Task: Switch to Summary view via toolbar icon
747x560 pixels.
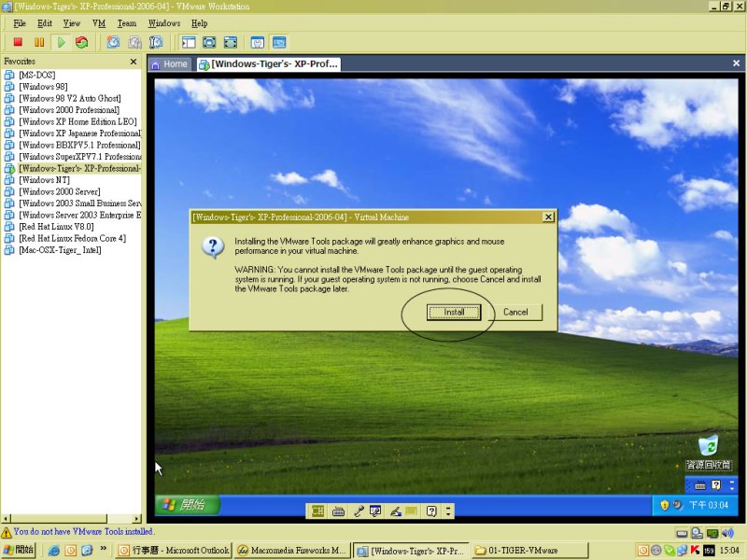Action: tap(258, 42)
